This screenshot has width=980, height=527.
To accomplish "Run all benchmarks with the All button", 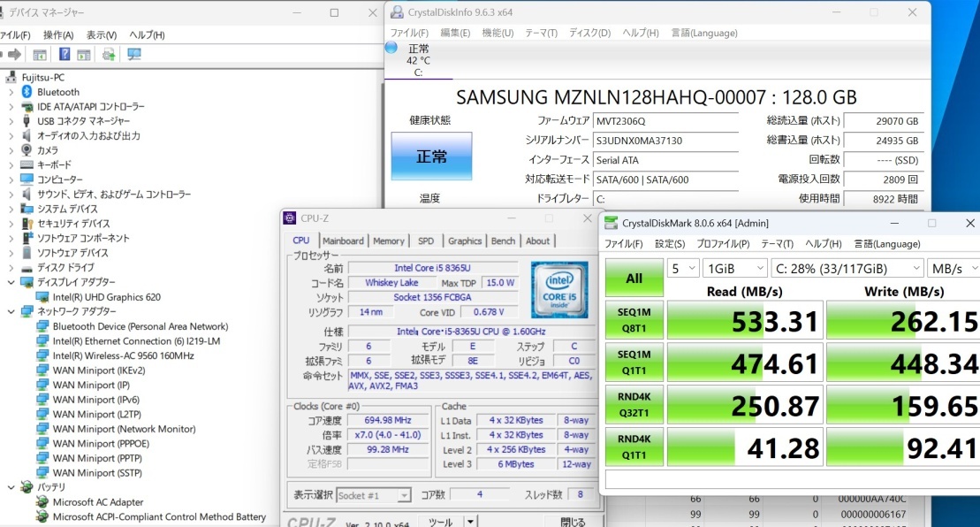I will [634, 278].
